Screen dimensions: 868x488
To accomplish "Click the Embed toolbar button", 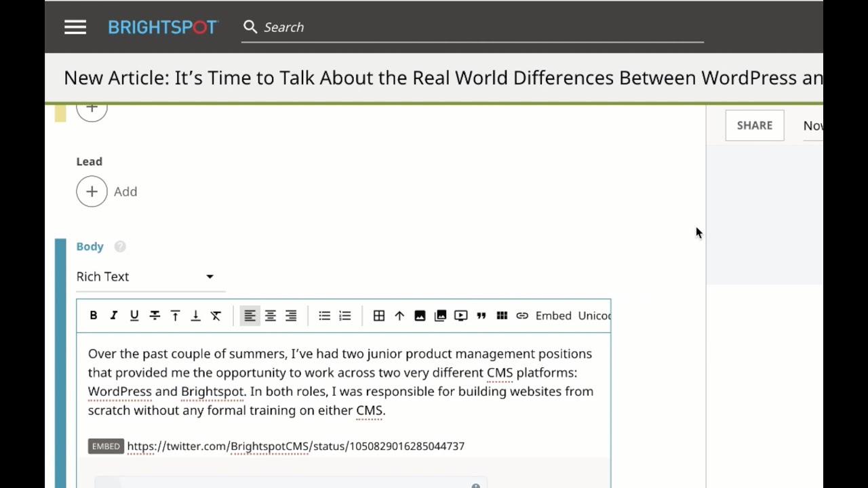I will [553, 316].
